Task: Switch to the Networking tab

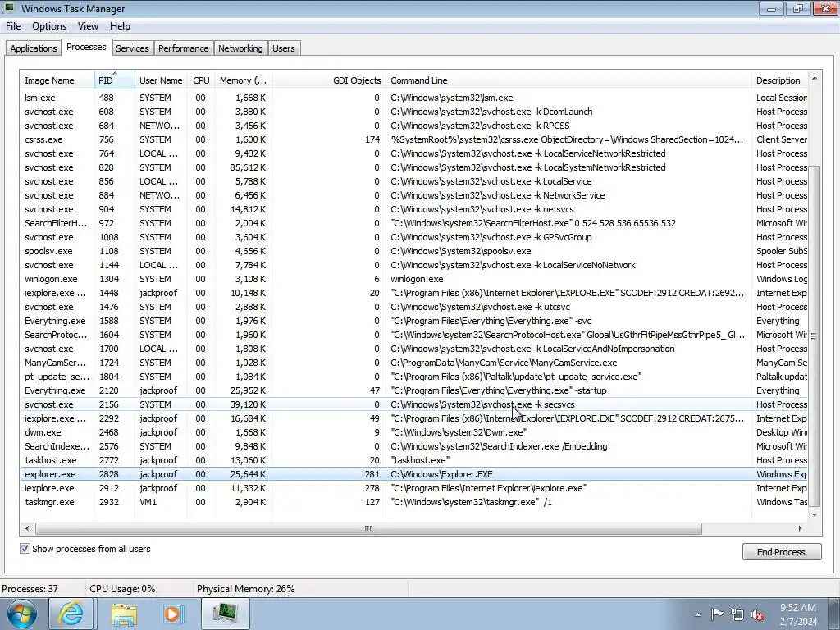Action: click(240, 48)
